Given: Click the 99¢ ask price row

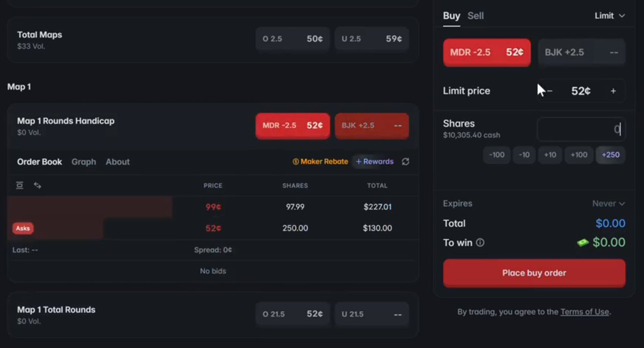Looking at the screenshot, I should pyautogui.click(x=213, y=207).
